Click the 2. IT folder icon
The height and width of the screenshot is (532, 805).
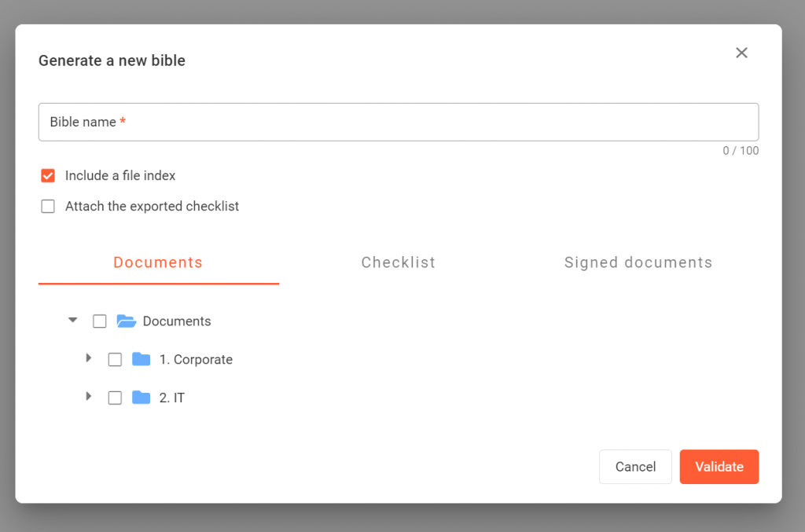click(x=141, y=398)
